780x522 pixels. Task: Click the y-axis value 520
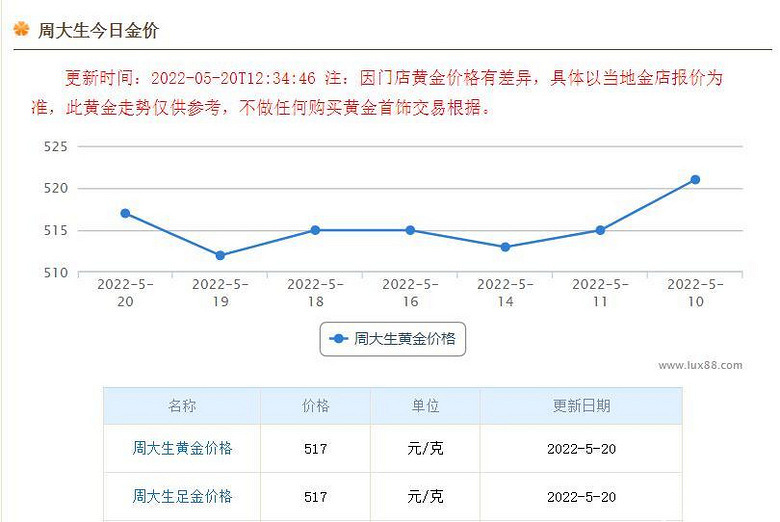click(x=56, y=188)
